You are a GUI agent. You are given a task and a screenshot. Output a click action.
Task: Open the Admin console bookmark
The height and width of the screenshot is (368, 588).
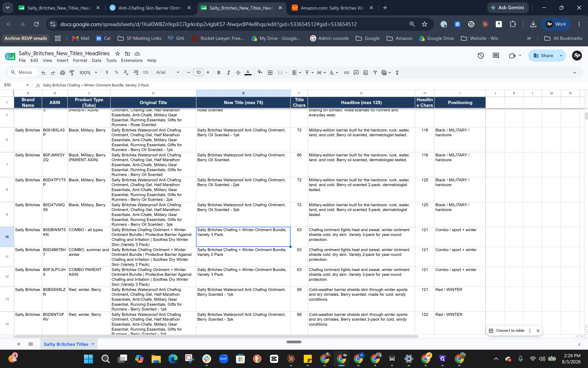329,38
